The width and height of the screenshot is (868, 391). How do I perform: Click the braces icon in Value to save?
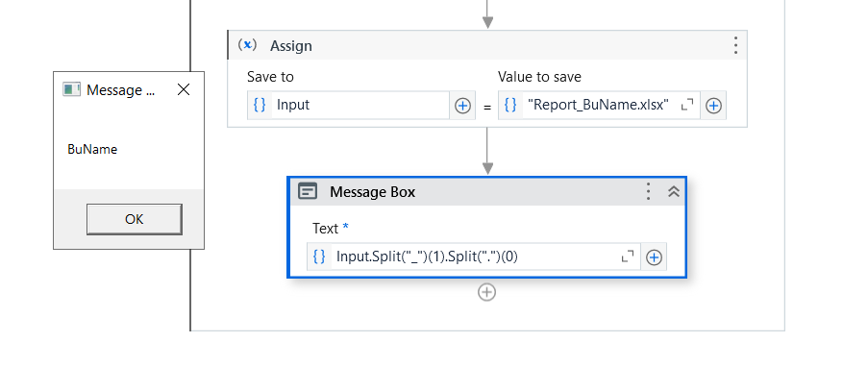click(x=510, y=106)
